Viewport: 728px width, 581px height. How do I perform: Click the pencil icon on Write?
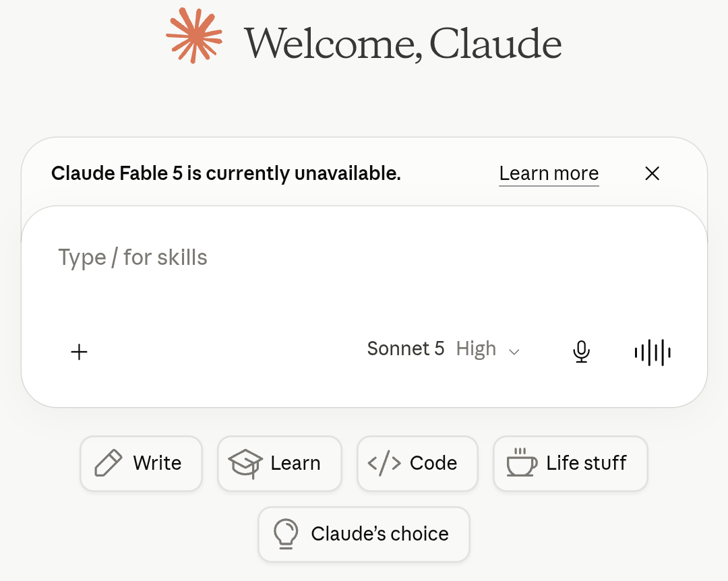tap(108, 463)
